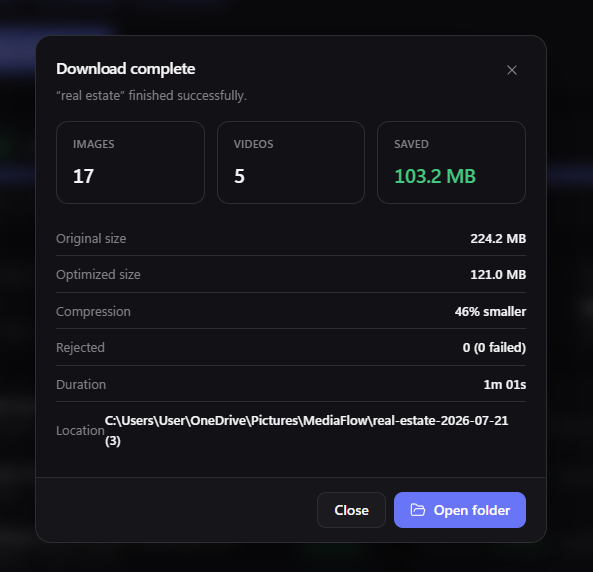The image size is (593, 572).
Task: Click the Location label
Action: 80,431
